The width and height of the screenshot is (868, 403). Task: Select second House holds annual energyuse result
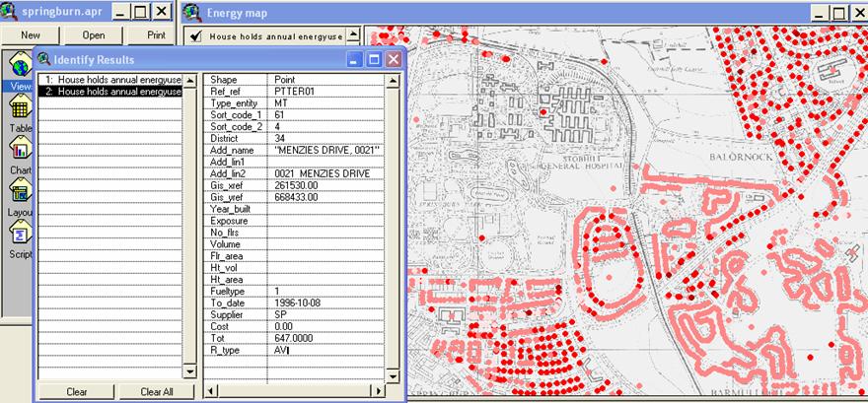pos(108,92)
